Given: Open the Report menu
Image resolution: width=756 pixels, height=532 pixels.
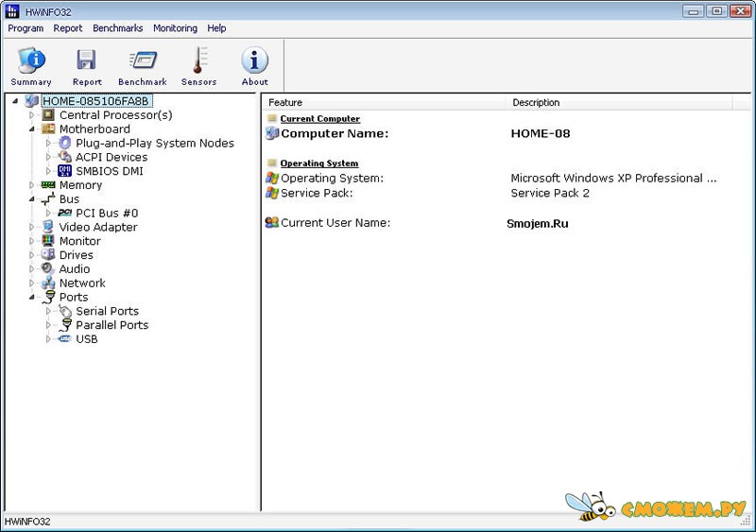Looking at the screenshot, I should click(68, 28).
